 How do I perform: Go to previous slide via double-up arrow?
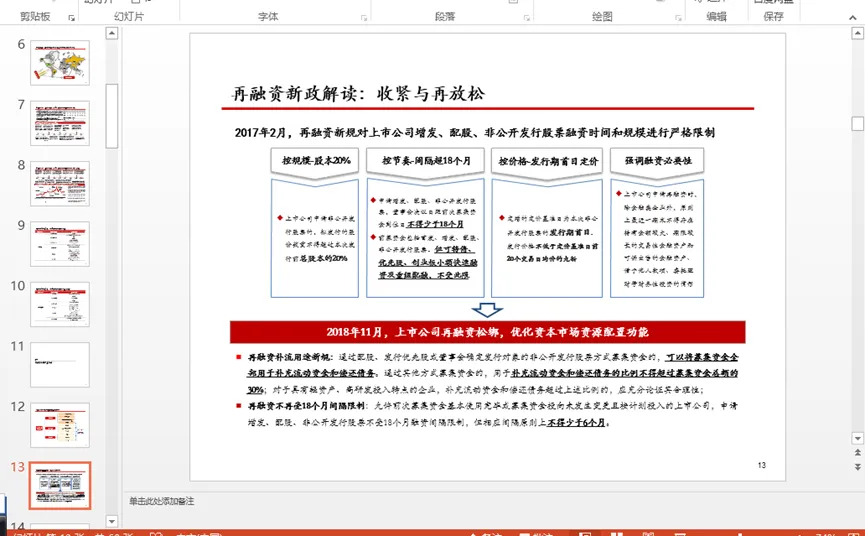coord(857,453)
